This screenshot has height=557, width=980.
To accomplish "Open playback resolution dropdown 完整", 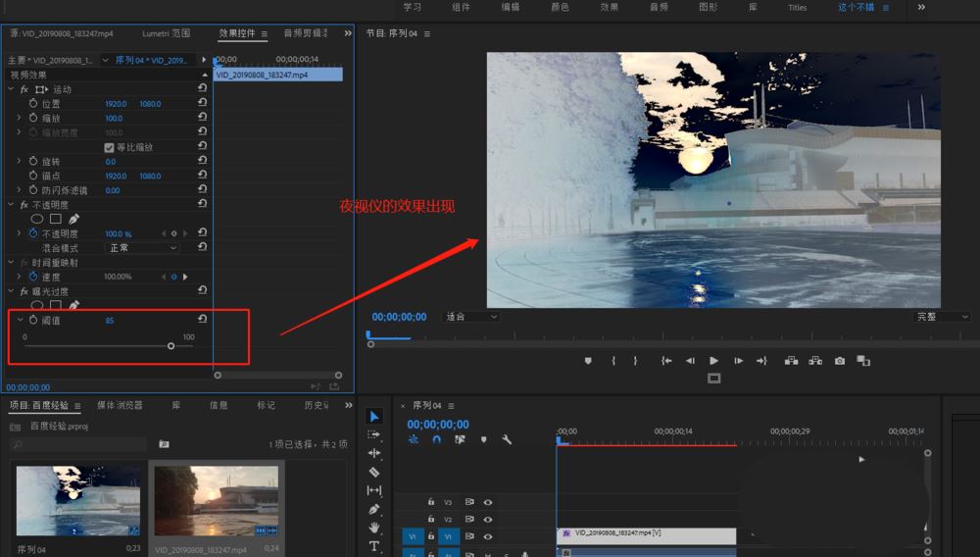I will point(943,317).
